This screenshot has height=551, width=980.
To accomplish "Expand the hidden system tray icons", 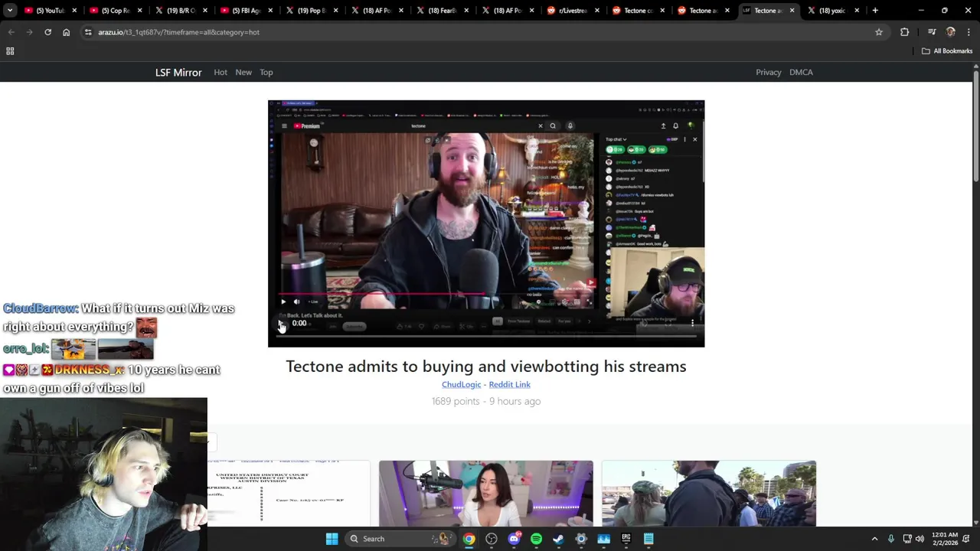I will (x=874, y=539).
